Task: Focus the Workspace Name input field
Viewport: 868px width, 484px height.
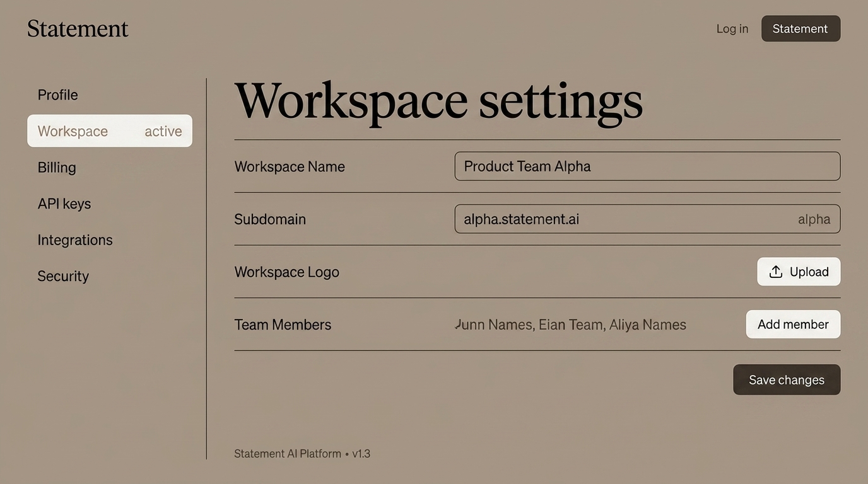Action: 647,166
